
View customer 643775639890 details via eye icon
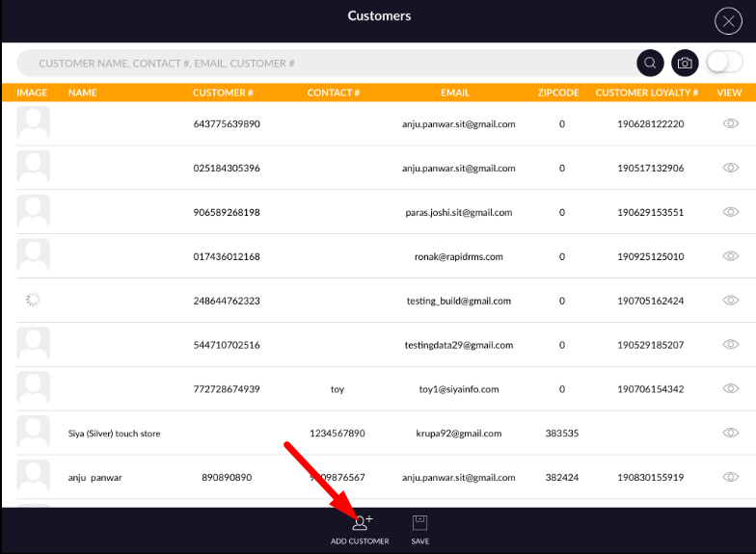tap(730, 124)
